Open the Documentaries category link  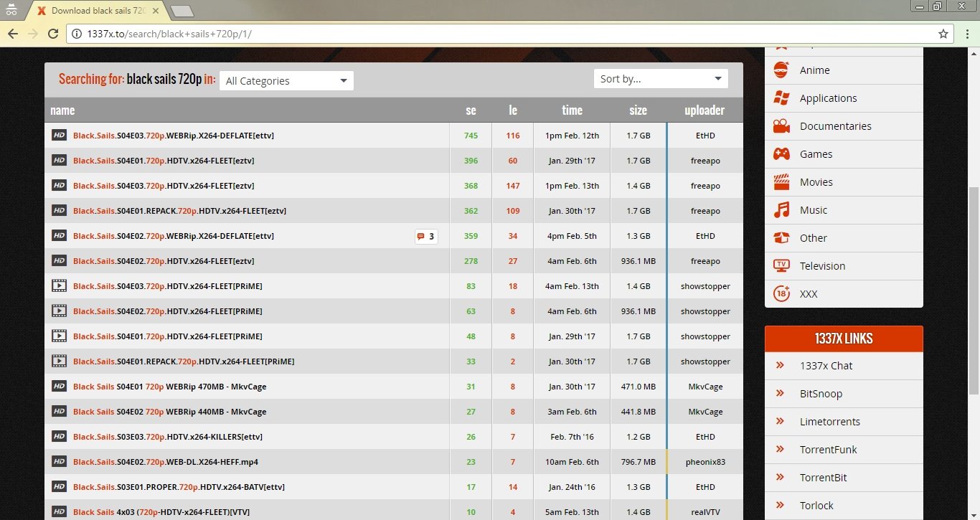click(x=835, y=126)
